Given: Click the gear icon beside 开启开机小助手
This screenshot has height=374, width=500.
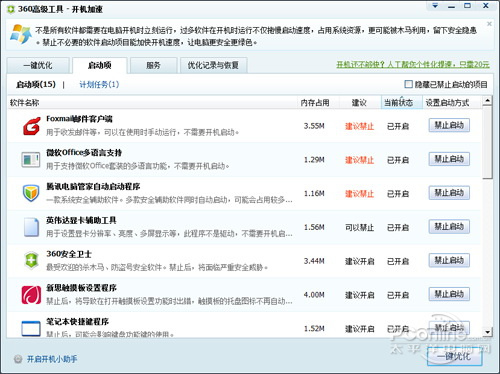Looking at the screenshot, I should tap(18, 359).
